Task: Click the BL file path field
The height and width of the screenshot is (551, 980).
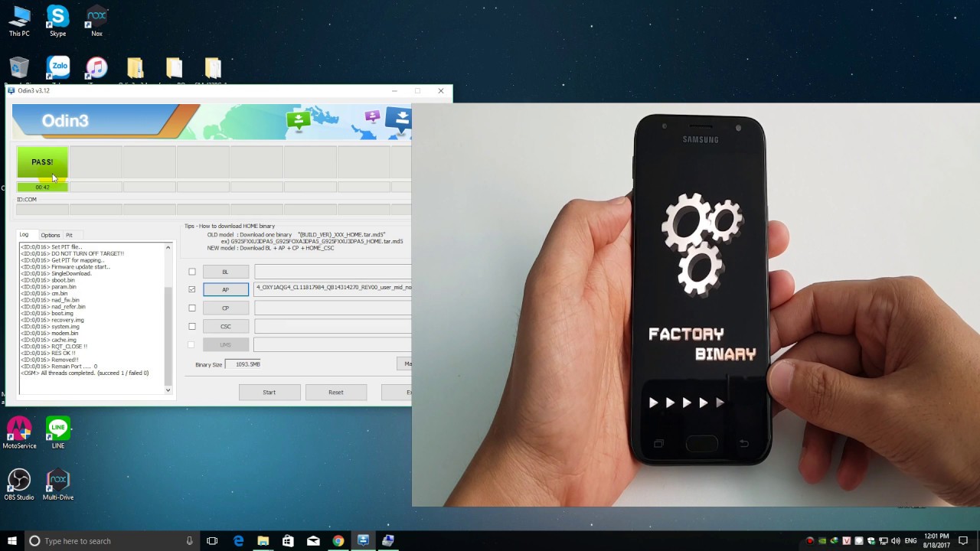Action: click(x=333, y=272)
